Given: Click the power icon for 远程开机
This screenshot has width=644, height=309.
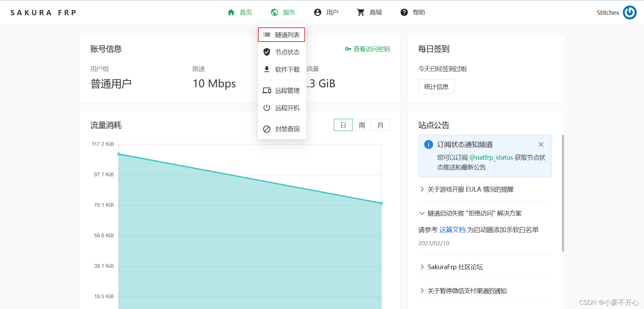Looking at the screenshot, I should pos(267,108).
